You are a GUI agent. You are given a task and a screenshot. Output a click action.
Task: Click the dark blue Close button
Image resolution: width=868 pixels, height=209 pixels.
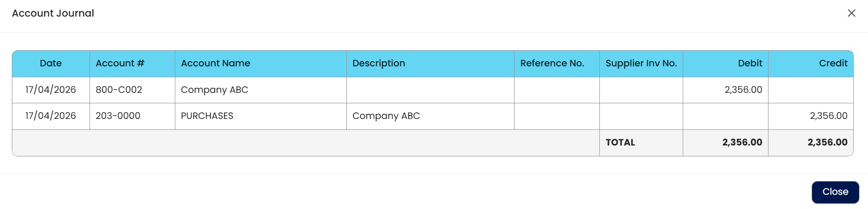coord(835,192)
